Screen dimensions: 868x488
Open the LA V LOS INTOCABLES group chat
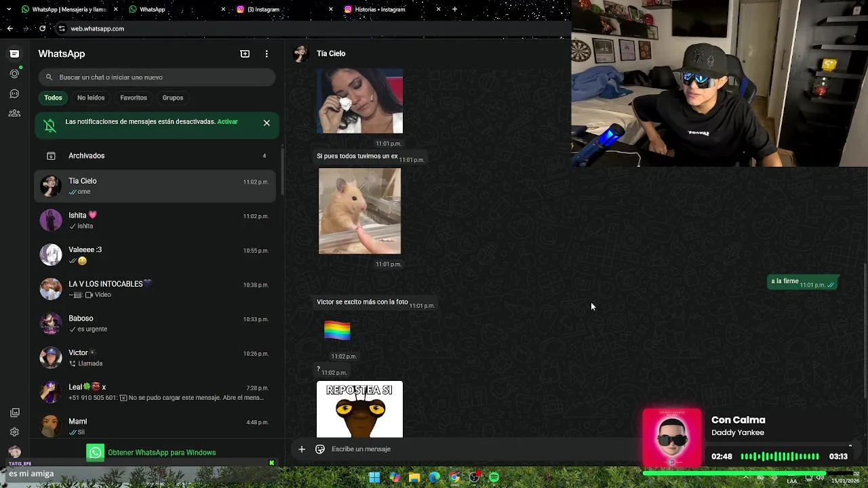pos(157,289)
